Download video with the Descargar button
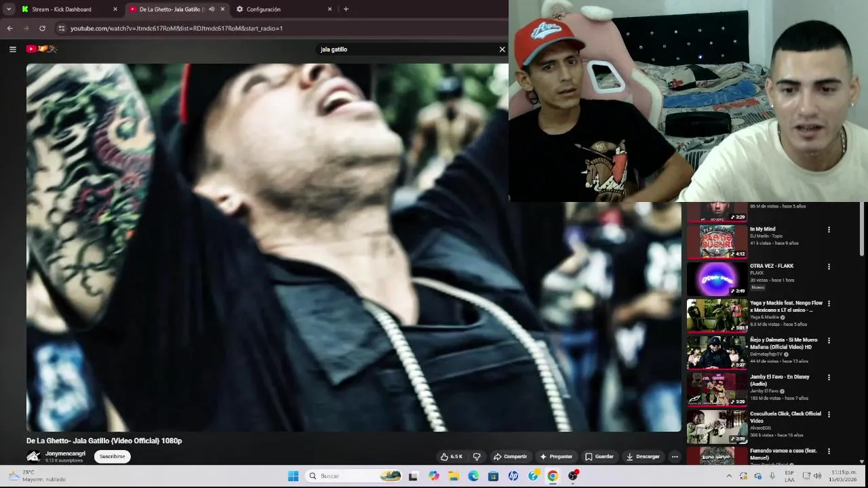Image resolution: width=868 pixels, height=488 pixels. pos(643,457)
